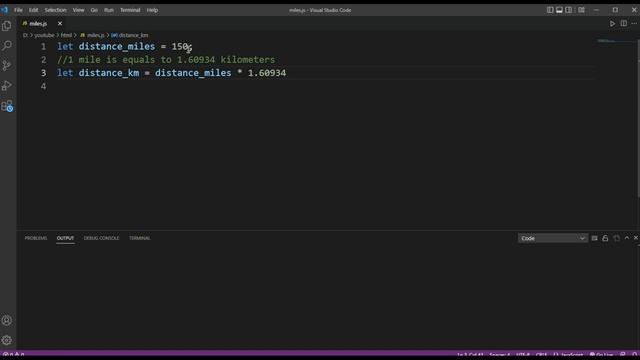Maximize the panel with chevron up

click(627, 238)
